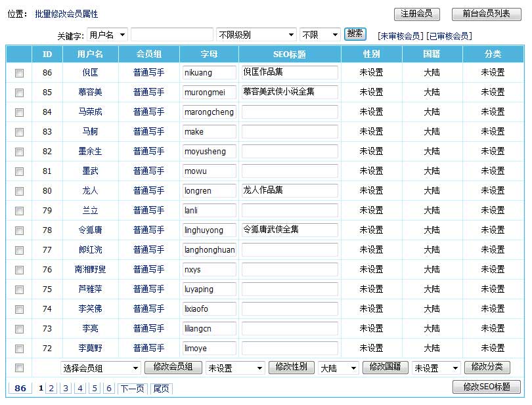Select the checkbox for 墨余生 row
The height and width of the screenshot is (405, 532).
point(19,152)
